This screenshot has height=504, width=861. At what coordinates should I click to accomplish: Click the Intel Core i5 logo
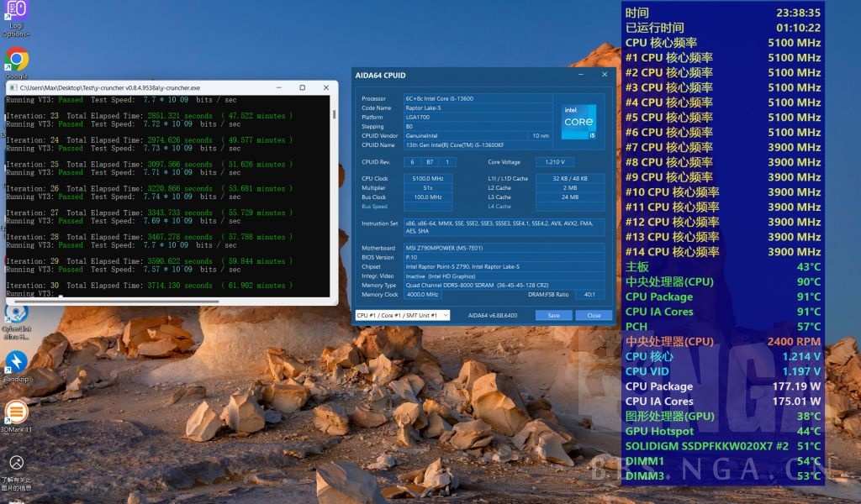click(x=578, y=123)
